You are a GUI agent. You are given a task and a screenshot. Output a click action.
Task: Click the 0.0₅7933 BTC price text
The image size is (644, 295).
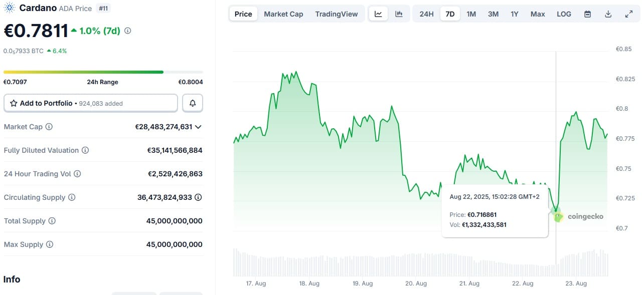click(24, 51)
